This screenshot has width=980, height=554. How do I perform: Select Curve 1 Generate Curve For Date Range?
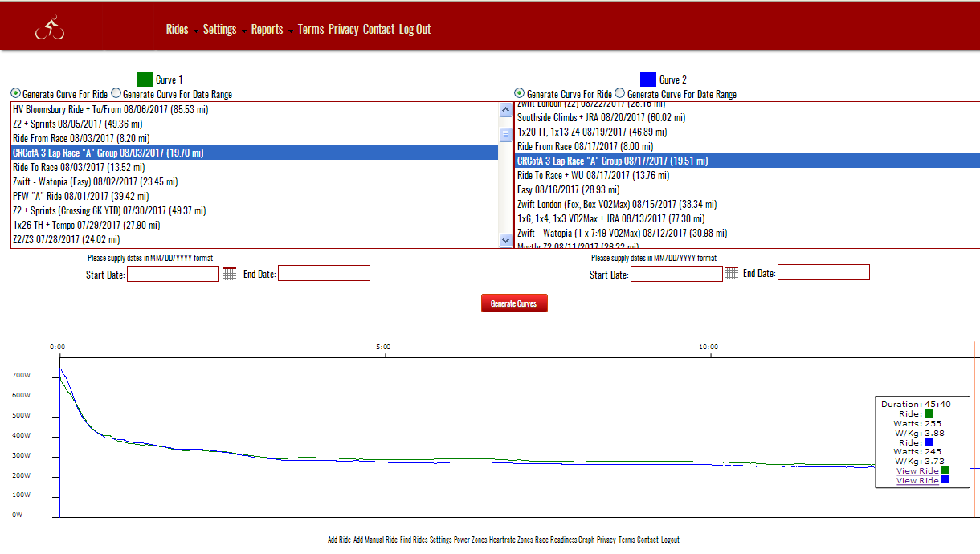116,94
